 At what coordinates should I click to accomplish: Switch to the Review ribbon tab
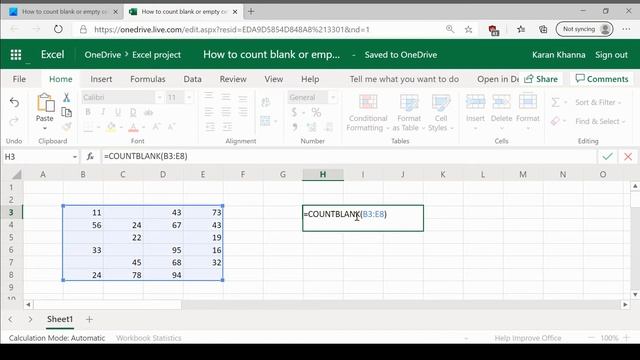point(233,79)
